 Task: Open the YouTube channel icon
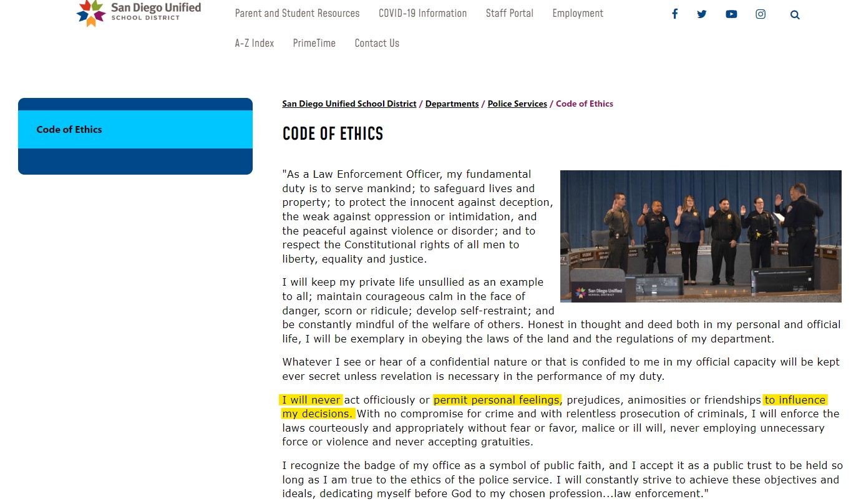pos(731,14)
